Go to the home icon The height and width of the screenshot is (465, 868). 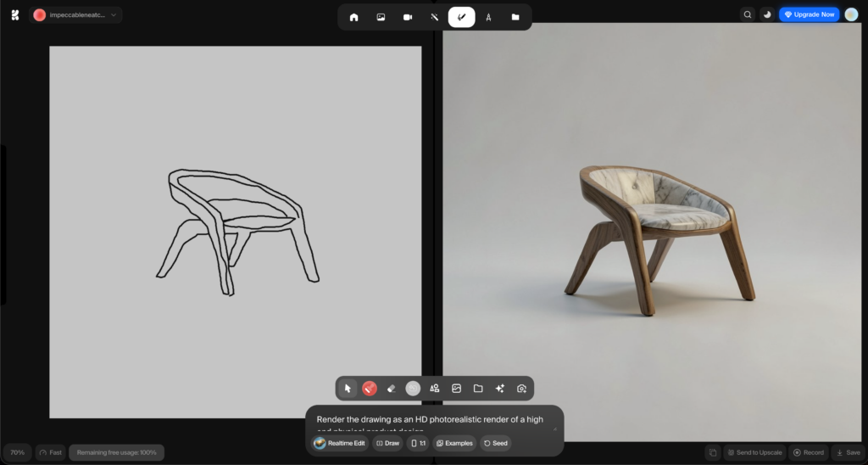click(x=353, y=17)
